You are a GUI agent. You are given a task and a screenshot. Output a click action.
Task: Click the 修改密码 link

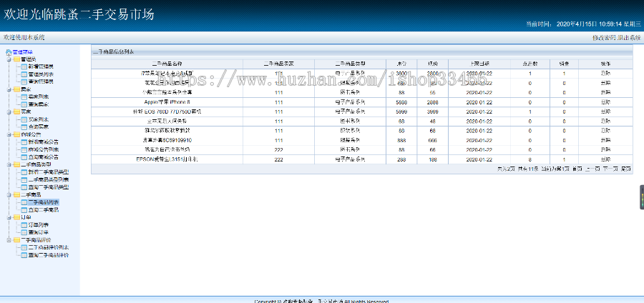click(x=604, y=38)
